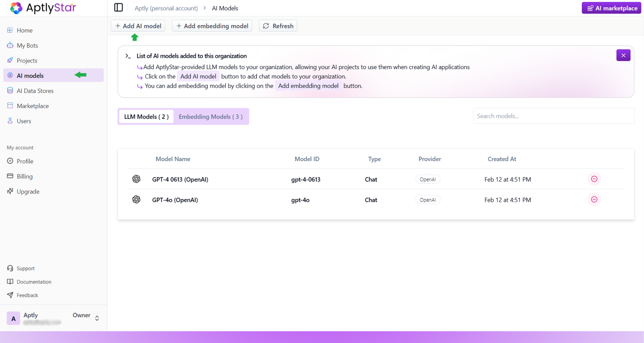
Task: Click the Search models field
Action: pos(554,116)
